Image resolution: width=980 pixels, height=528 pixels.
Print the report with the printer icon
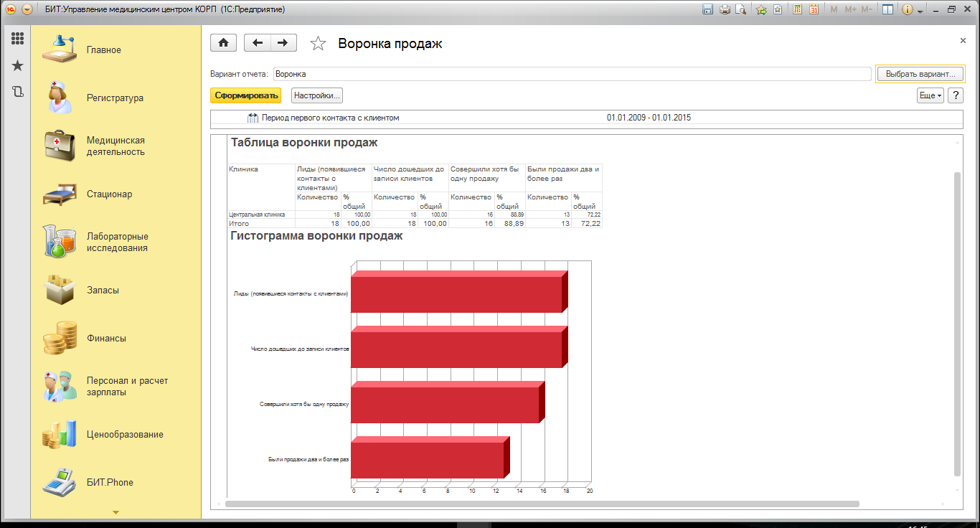click(x=725, y=9)
